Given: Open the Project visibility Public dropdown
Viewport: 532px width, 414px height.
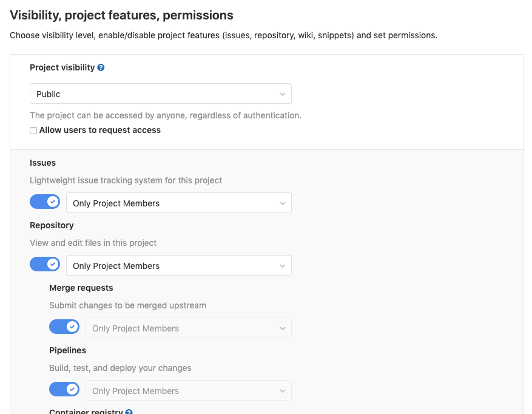Looking at the screenshot, I should 161,94.
